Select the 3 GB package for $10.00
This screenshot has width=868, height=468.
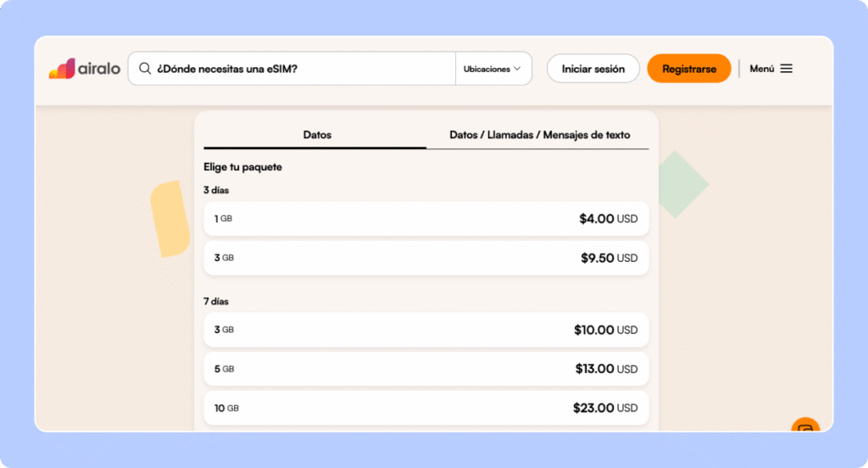coord(426,330)
